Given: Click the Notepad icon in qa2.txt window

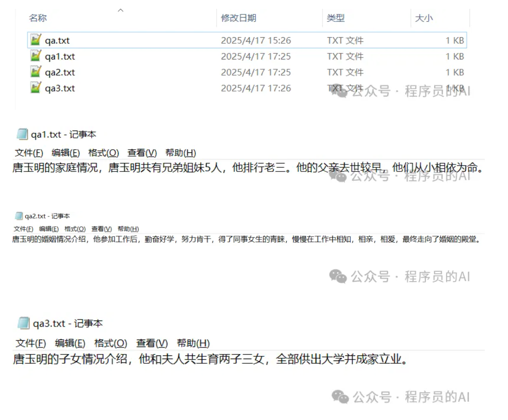Looking at the screenshot, I should pyautogui.click(x=19, y=216).
